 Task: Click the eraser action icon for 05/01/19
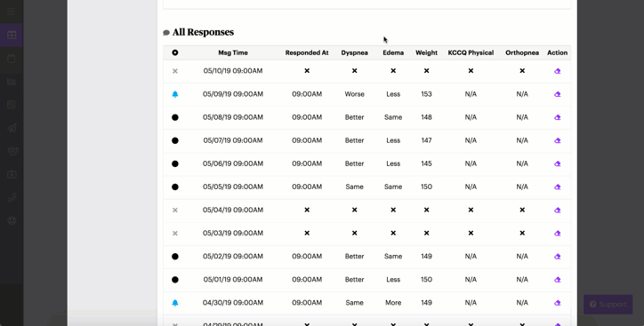[558, 280]
